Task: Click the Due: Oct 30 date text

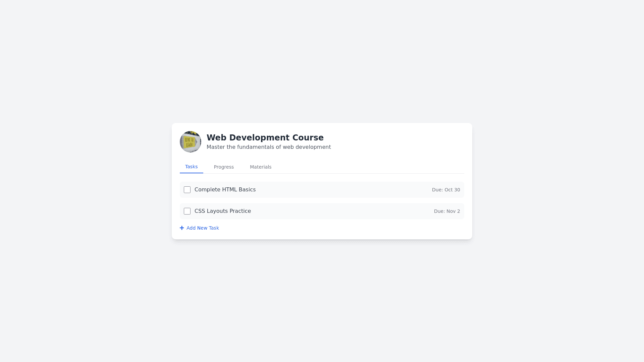Action: [x=446, y=190]
